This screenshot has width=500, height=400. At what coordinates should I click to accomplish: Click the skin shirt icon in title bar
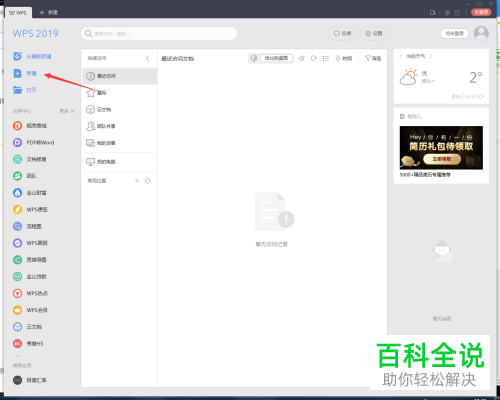click(457, 13)
